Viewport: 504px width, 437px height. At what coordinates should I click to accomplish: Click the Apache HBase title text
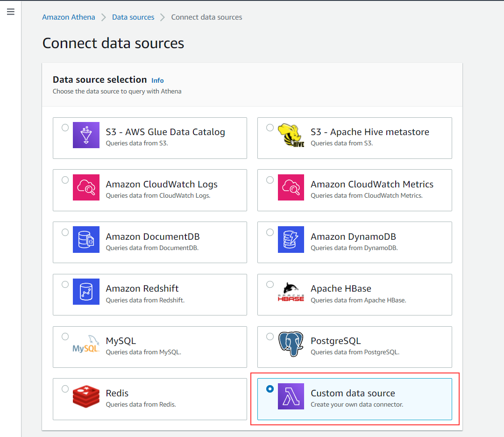341,288
